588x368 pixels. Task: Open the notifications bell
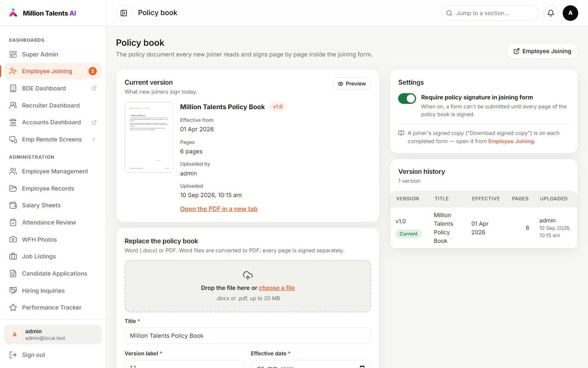(x=551, y=13)
